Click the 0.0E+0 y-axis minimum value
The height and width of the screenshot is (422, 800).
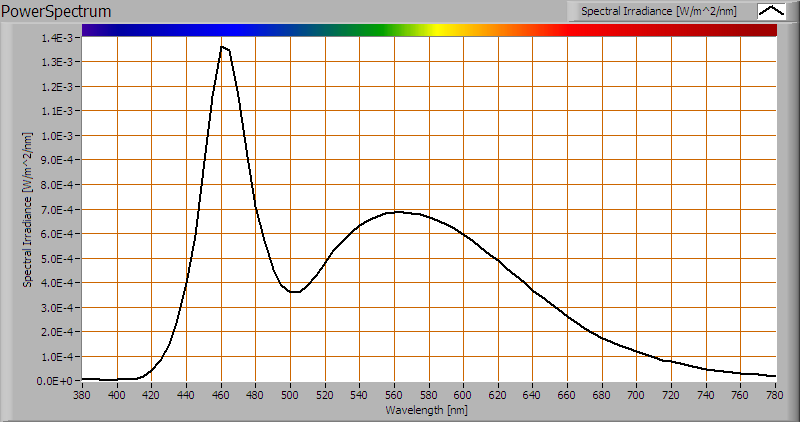(56, 381)
